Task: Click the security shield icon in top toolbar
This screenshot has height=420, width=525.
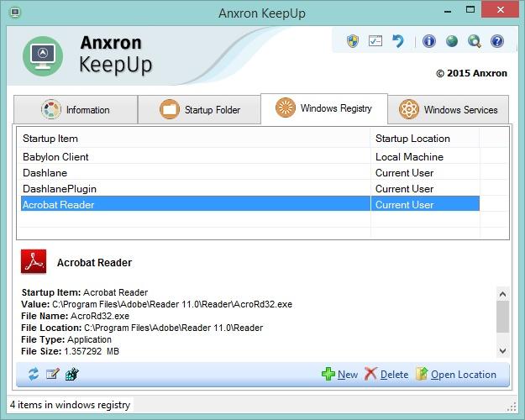Action: point(353,41)
